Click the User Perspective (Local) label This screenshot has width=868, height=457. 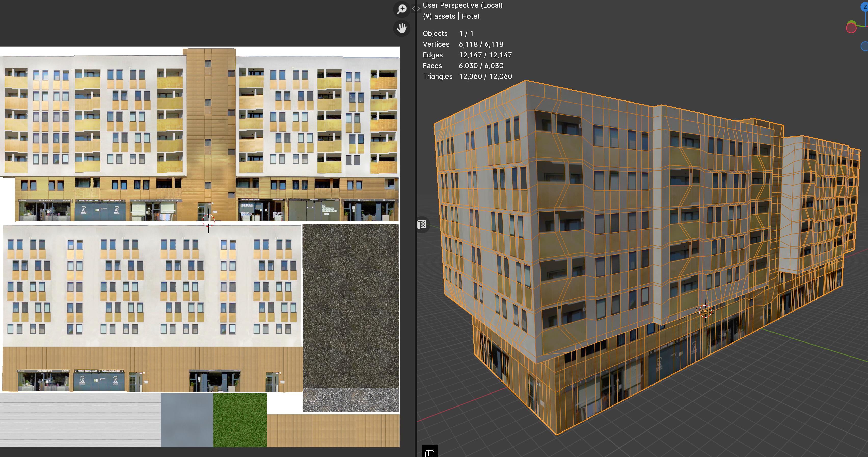462,5
